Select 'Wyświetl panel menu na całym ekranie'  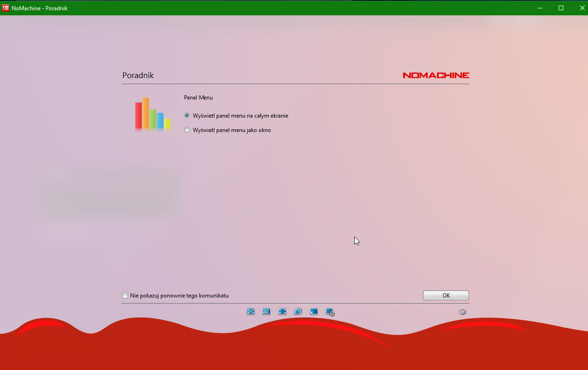coord(187,116)
